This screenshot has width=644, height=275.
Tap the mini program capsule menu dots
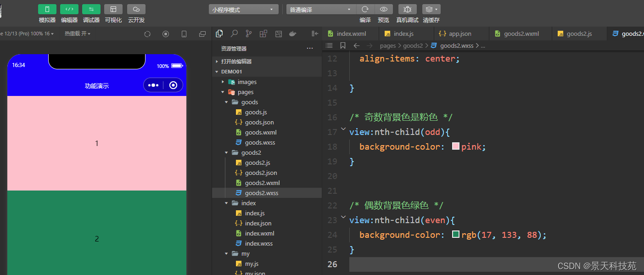click(x=153, y=85)
